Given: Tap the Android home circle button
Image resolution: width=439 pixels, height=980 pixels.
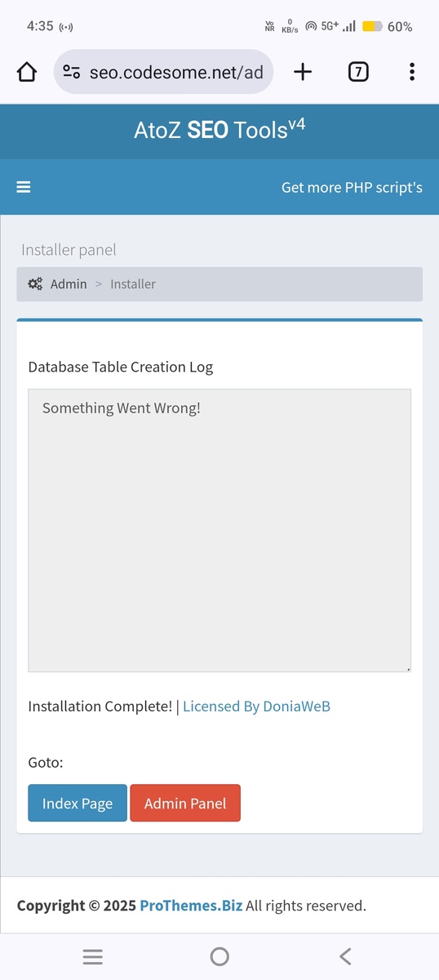Looking at the screenshot, I should click(x=219, y=956).
